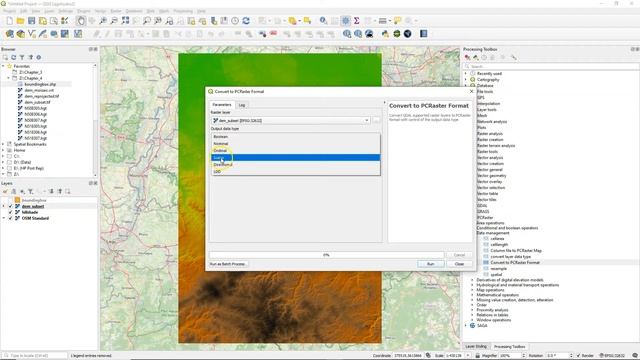Image resolution: width=640 pixels, height=360 pixels.
Task: Collapse all in Browser panel
Action: pyautogui.click(x=31, y=58)
